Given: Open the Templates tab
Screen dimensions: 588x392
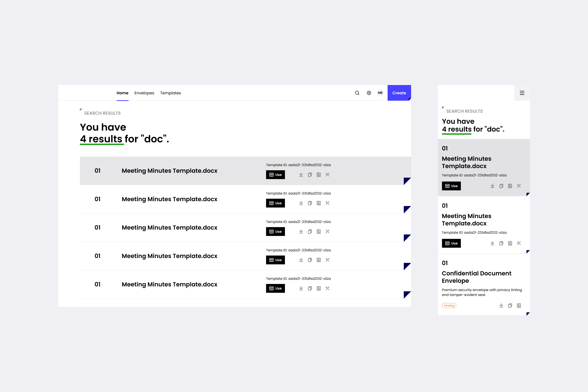Looking at the screenshot, I should [171, 93].
